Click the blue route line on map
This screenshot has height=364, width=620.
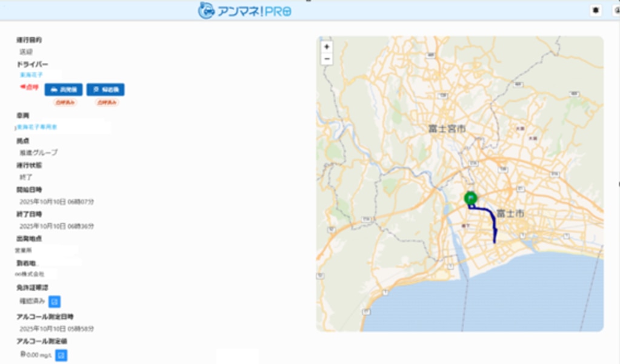pyautogui.click(x=493, y=224)
